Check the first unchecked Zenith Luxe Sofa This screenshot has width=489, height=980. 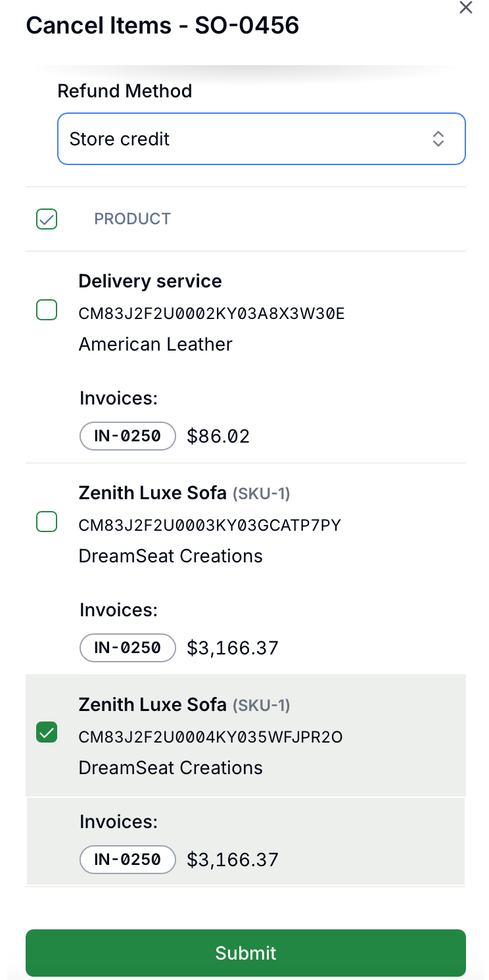coord(47,522)
